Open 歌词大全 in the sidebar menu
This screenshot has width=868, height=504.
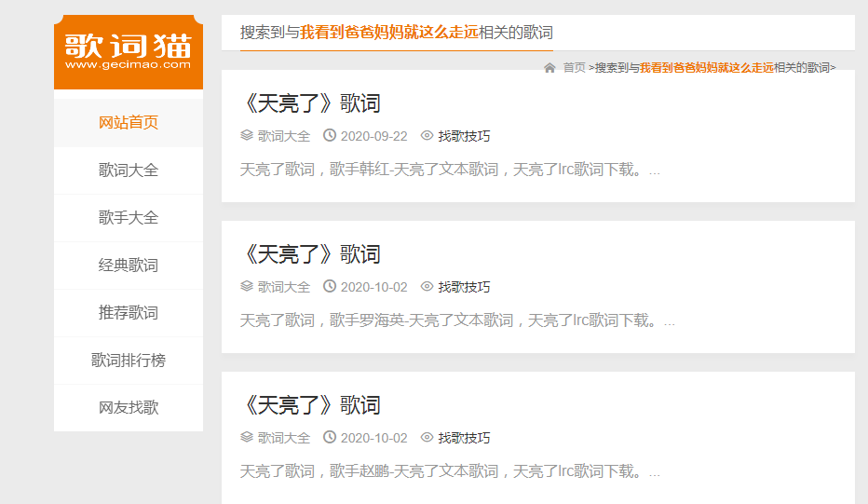coord(129,170)
